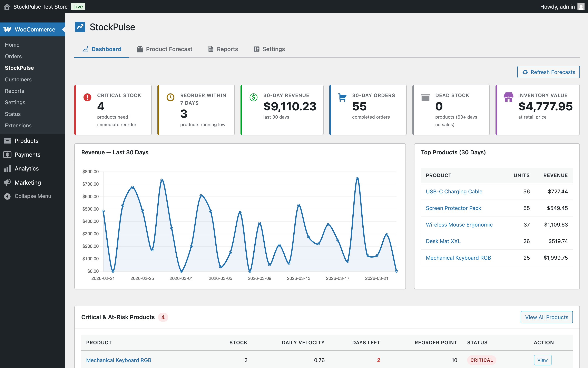Open Reports in the WooCommerce sidebar
Viewport: 588px width, 368px height.
(14, 91)
